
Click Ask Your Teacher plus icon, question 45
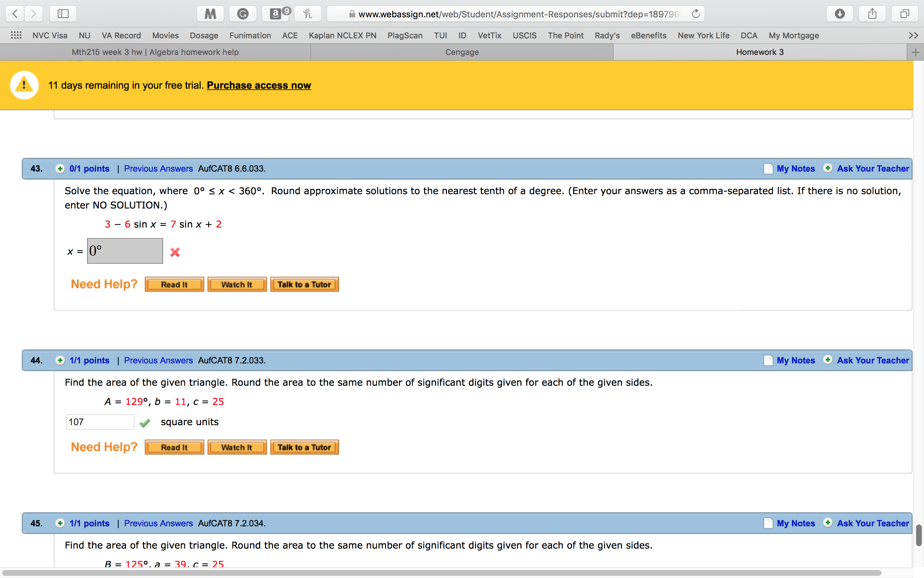click(828, 523)
